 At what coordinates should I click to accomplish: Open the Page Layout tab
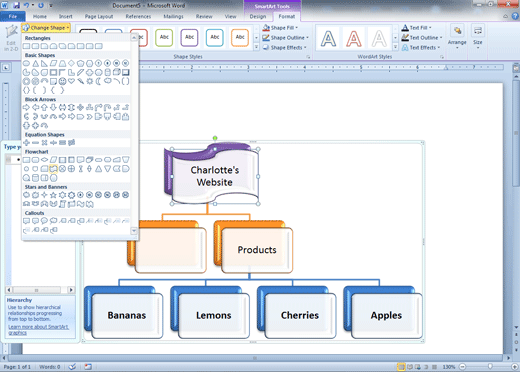99,16
